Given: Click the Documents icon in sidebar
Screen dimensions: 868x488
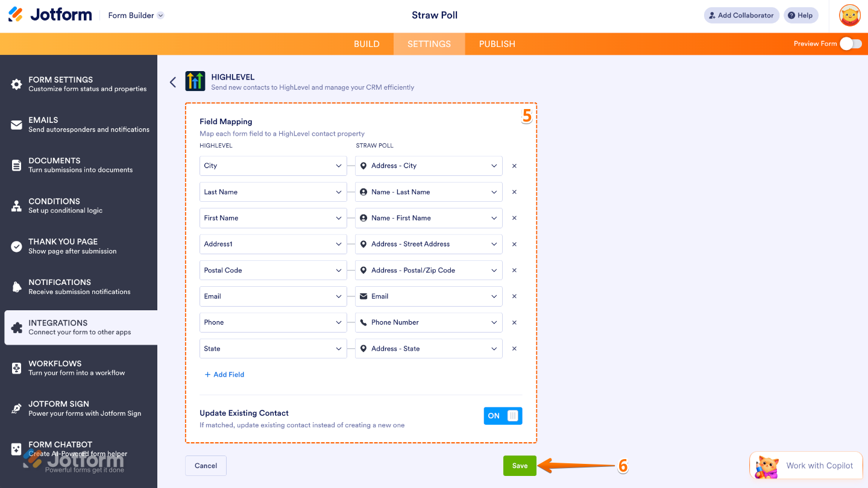Looking at the screenshot, I should click(16, 164).
